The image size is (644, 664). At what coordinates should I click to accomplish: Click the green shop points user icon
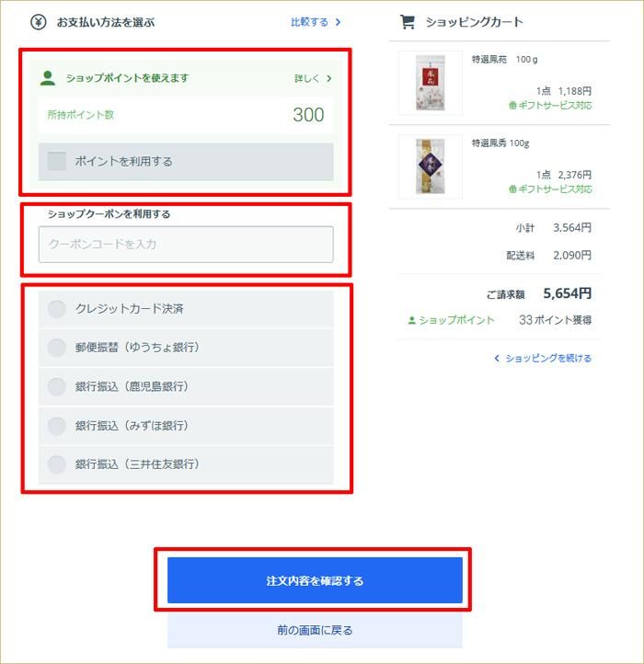48,78
